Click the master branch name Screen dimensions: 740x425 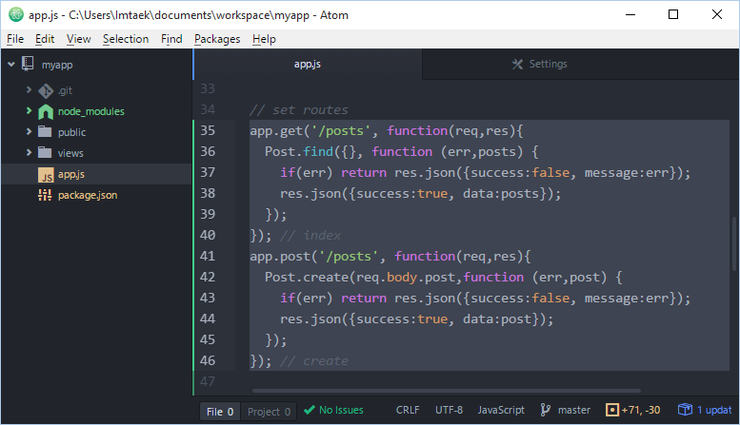coord(574,410)
